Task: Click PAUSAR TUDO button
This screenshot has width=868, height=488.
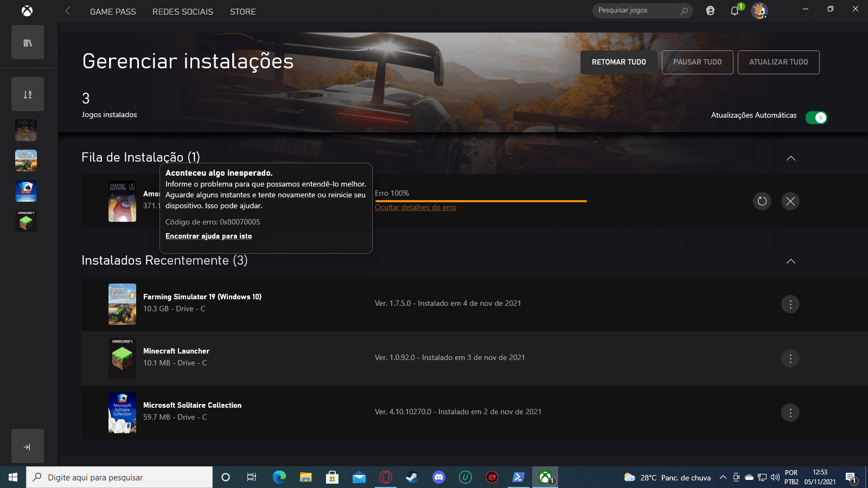Action: point(698,62)
